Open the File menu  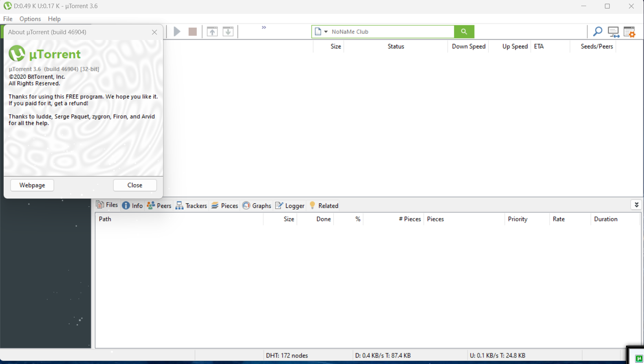tap(8, 19)
